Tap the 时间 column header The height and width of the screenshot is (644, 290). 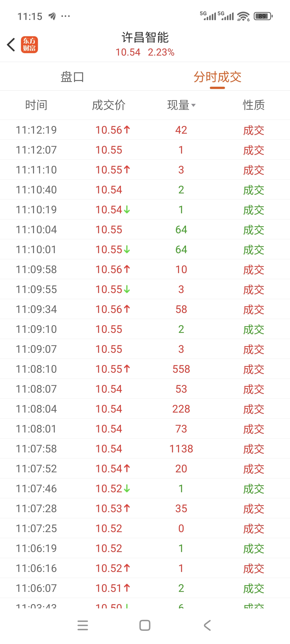coord(36,105)
